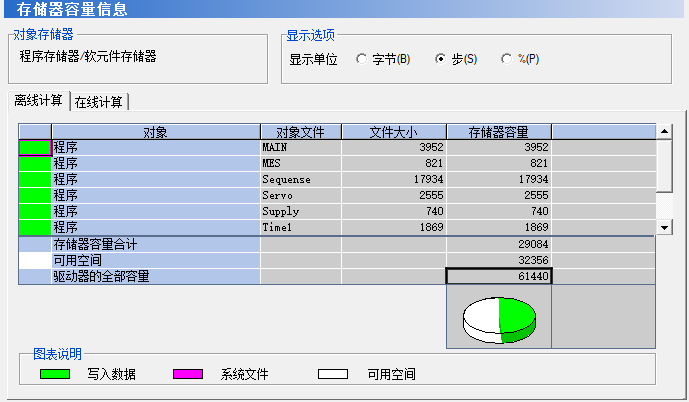
Task: Select the 字节(B) radio button
Action: [361, 59]
